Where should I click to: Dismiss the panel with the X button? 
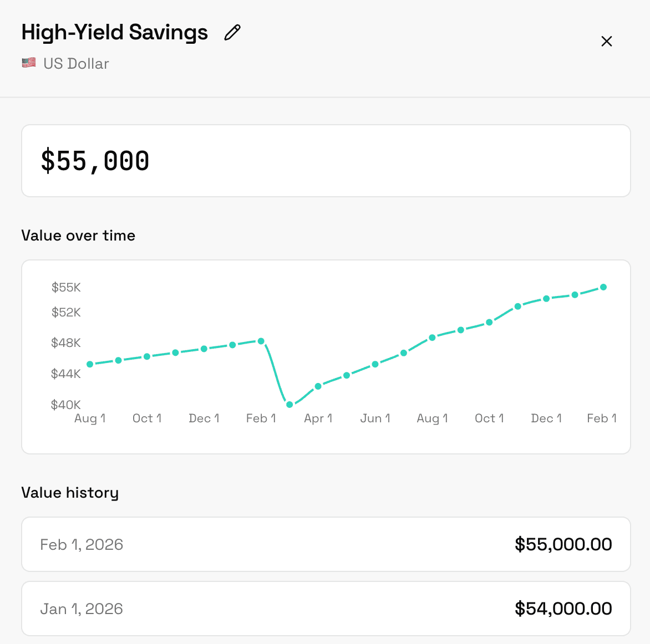pos(606,41)
